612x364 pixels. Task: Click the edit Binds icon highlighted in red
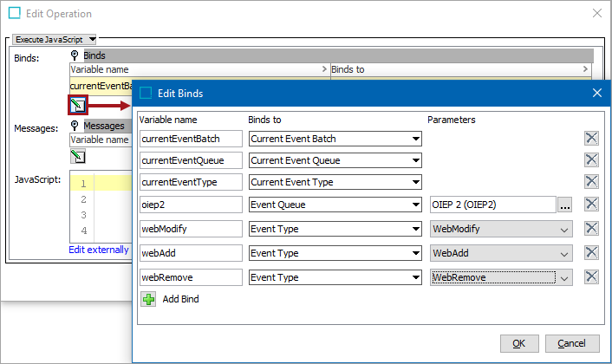(79, 106)
